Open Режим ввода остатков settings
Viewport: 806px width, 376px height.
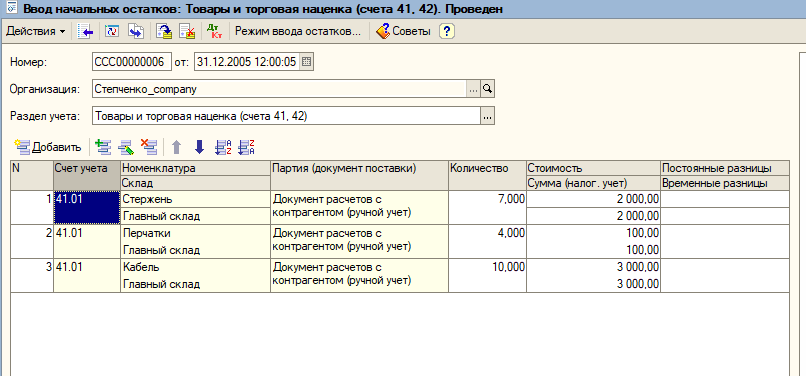(x=298, y=31)
